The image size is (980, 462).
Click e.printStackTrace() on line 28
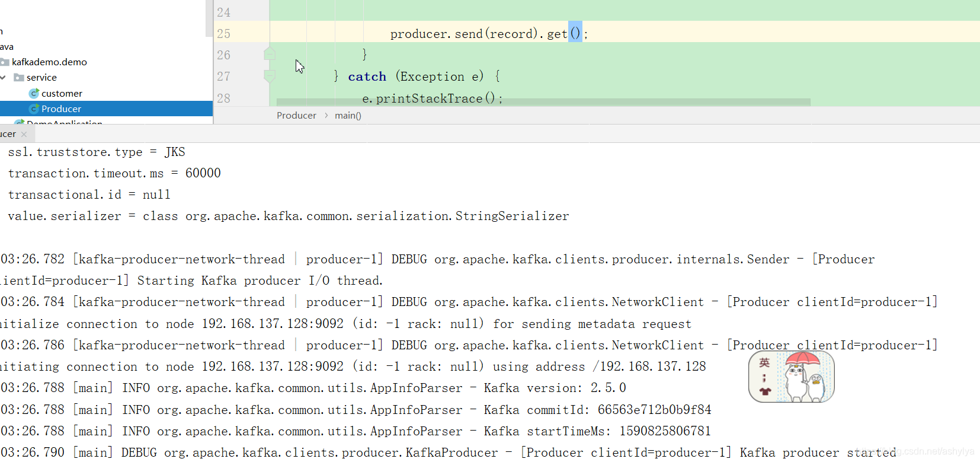[432, 98]
